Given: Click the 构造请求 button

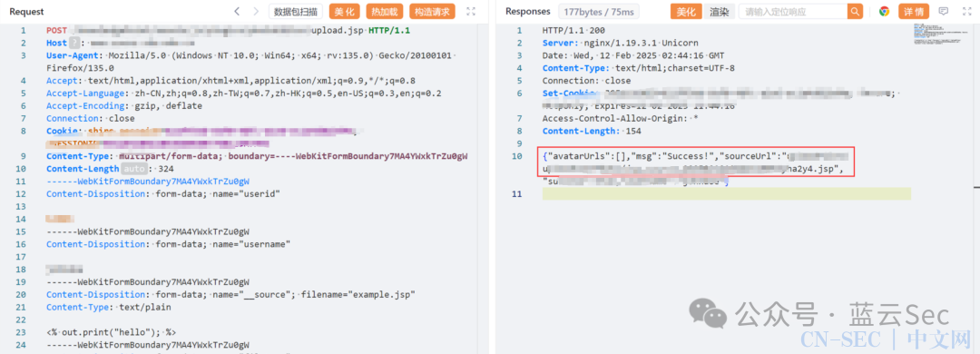Looking at the screenshot, I should coord(432,11).
